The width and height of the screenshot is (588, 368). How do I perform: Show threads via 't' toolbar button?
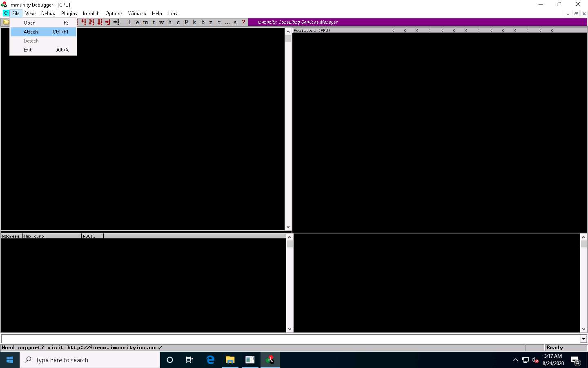[154, 22]
